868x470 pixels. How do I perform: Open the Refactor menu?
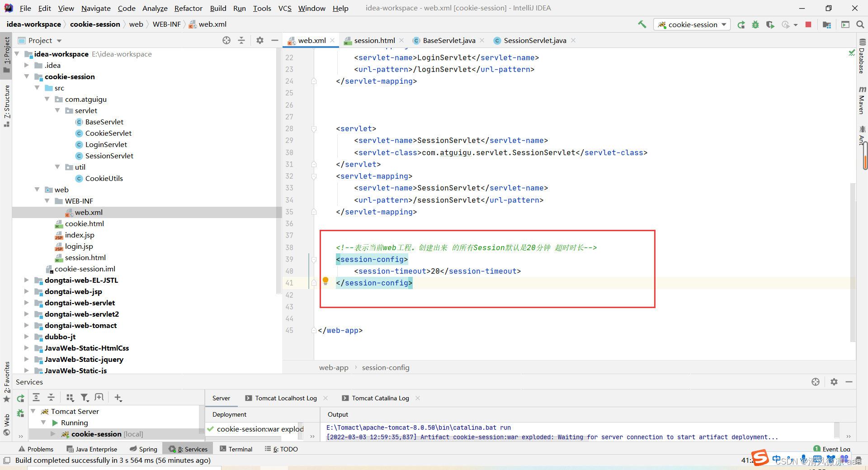[188, 8]
